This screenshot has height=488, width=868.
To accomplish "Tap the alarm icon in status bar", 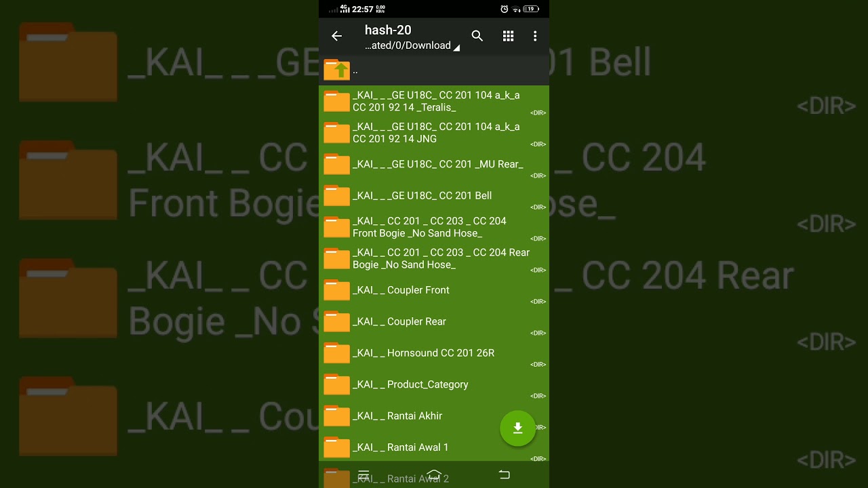I will point(504,9).
